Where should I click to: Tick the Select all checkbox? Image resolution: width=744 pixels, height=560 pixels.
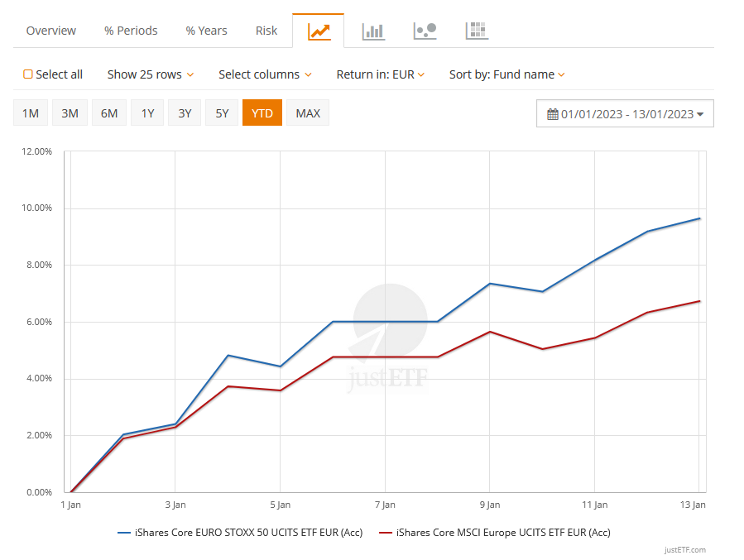tap(28, 74)
